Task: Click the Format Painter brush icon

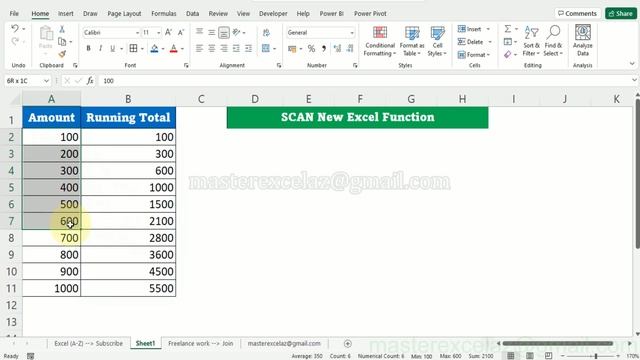Action: click(x=62, y=53)
